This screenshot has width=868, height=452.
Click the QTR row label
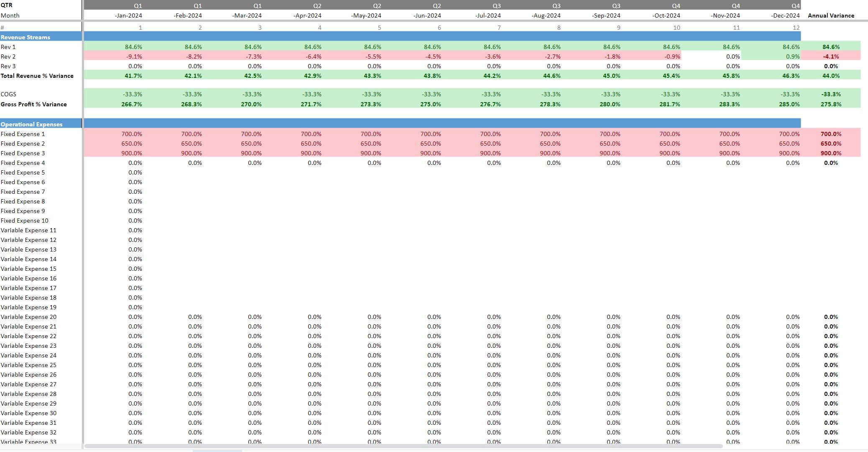point(7,5)
